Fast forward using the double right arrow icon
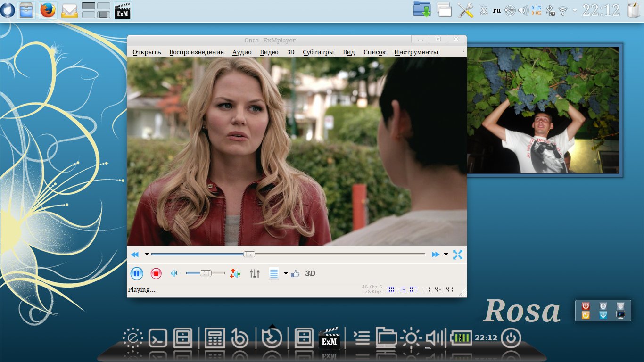 coord(436,255)
